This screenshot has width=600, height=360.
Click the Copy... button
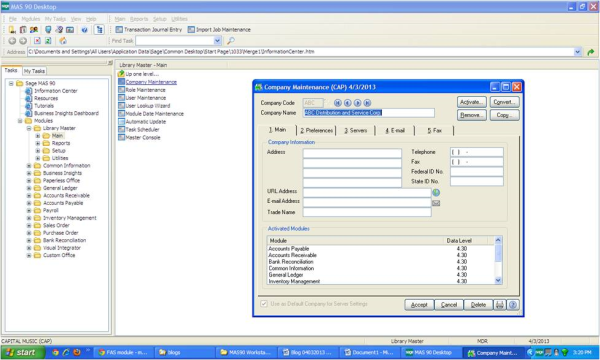tap(505, 115)
